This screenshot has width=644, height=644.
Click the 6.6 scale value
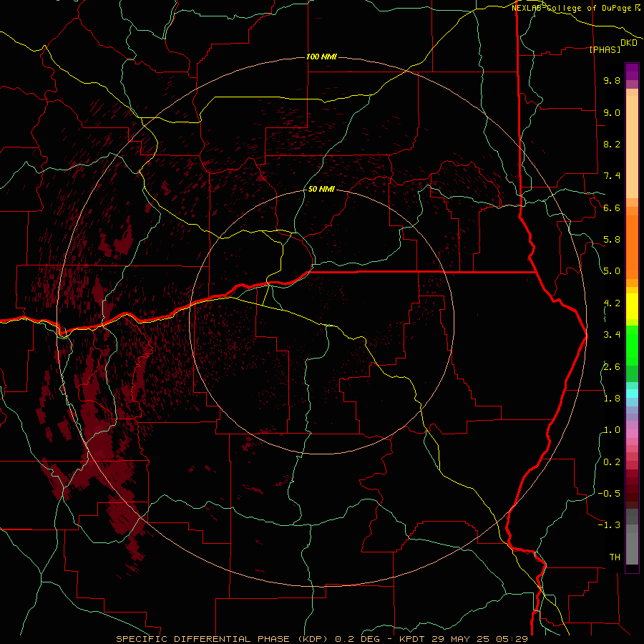612,208
